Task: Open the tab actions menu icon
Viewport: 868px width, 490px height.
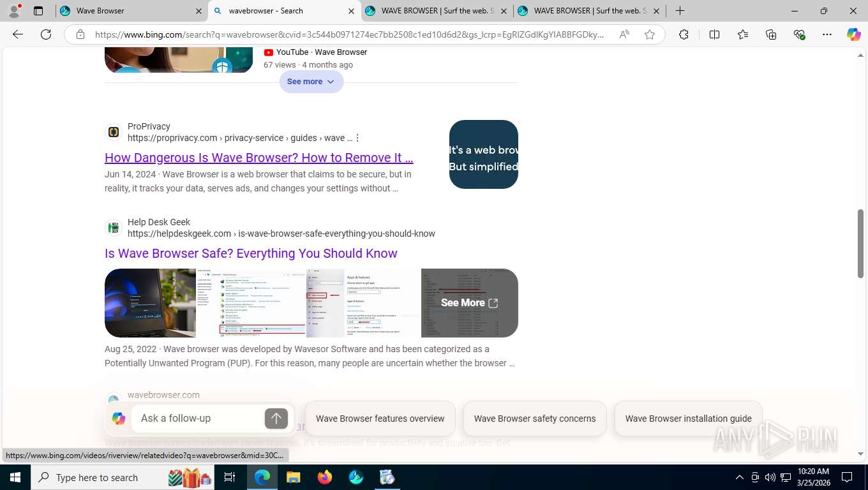Action: [38, 11]
